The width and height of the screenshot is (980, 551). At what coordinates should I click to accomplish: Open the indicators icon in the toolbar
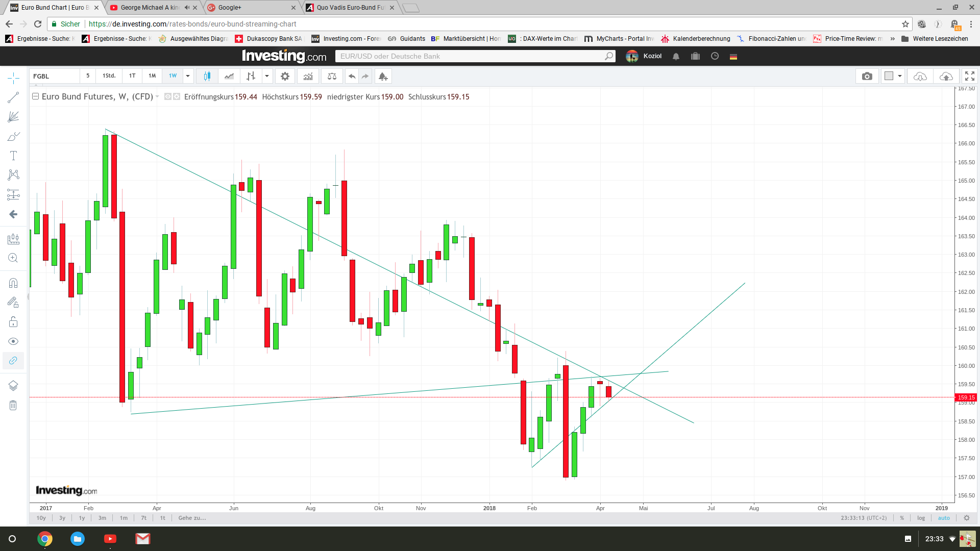[308, 76]
